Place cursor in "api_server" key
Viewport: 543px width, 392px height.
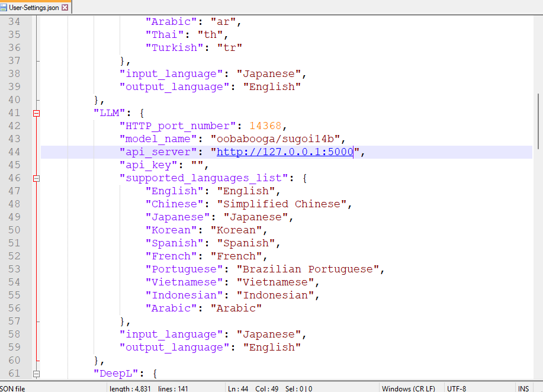click(x=158, y=152)
